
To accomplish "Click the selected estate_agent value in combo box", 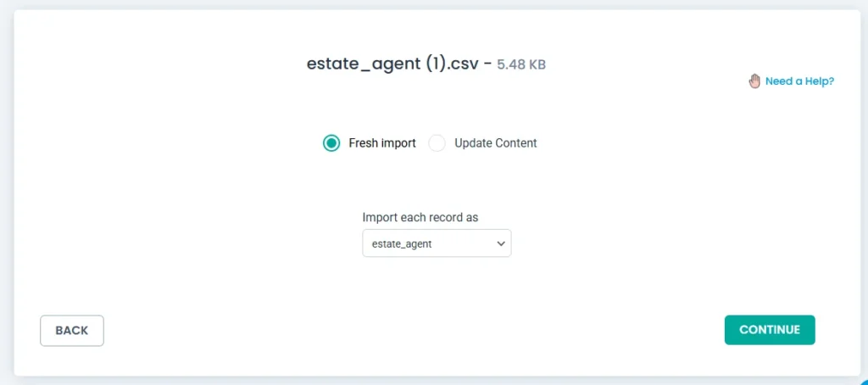I will pos(403,244).
